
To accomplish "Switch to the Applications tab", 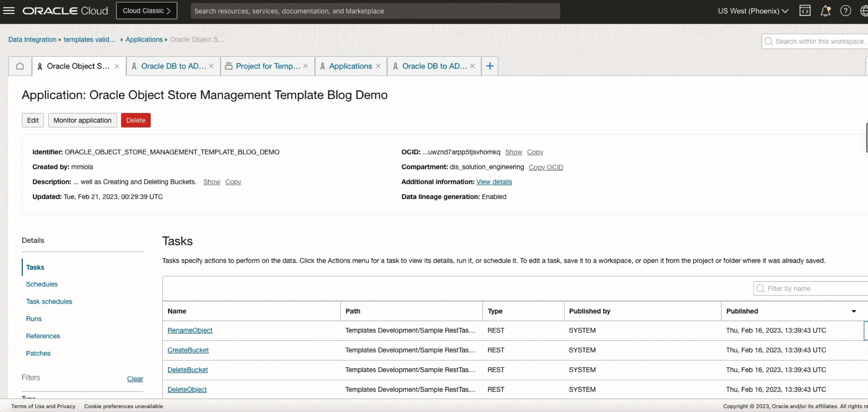I will coord(350,66).
